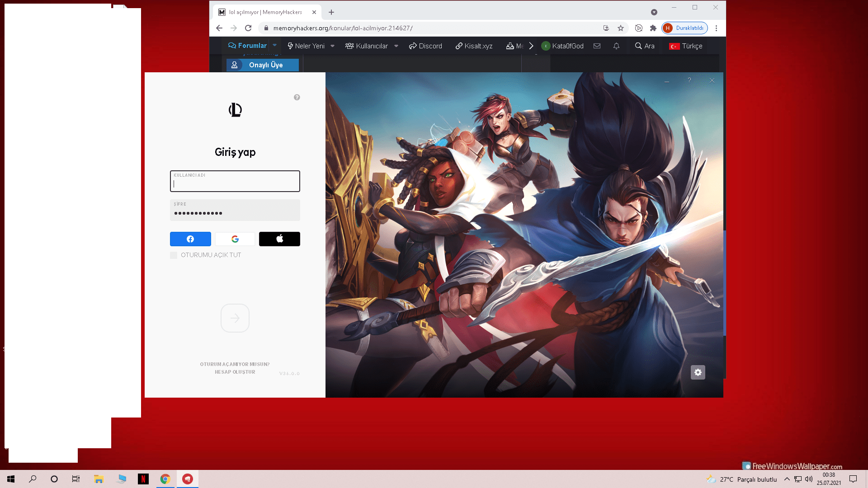Open the network icon in system tray
The image size is (868, 488).
point(798,479)
